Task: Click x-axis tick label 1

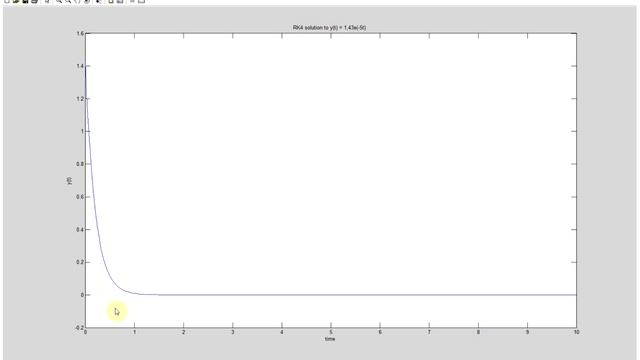Action: (134, 332)
